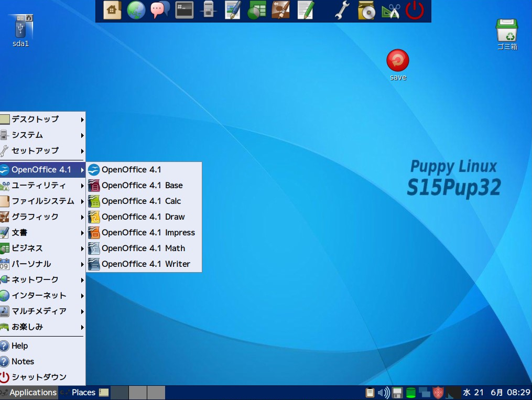Launch OpenOffice 4.1 Draw
Viewport: 532px width, 400px height.
tap(144, 217)
